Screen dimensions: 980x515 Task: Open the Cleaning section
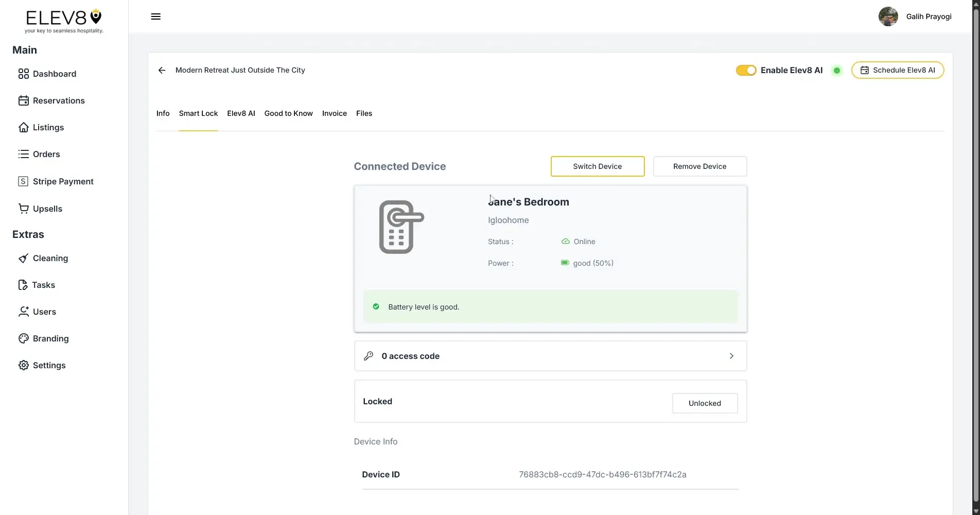(x=50, y=258)
